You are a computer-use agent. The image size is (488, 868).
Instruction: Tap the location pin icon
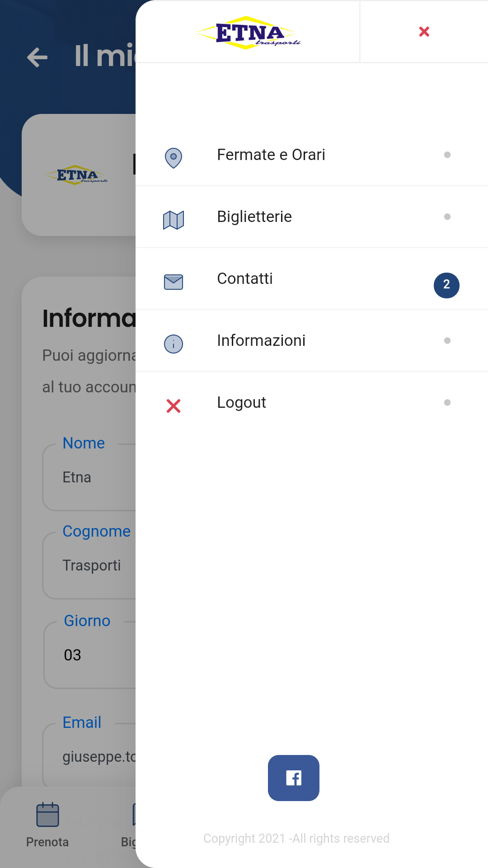pos(174,158)
